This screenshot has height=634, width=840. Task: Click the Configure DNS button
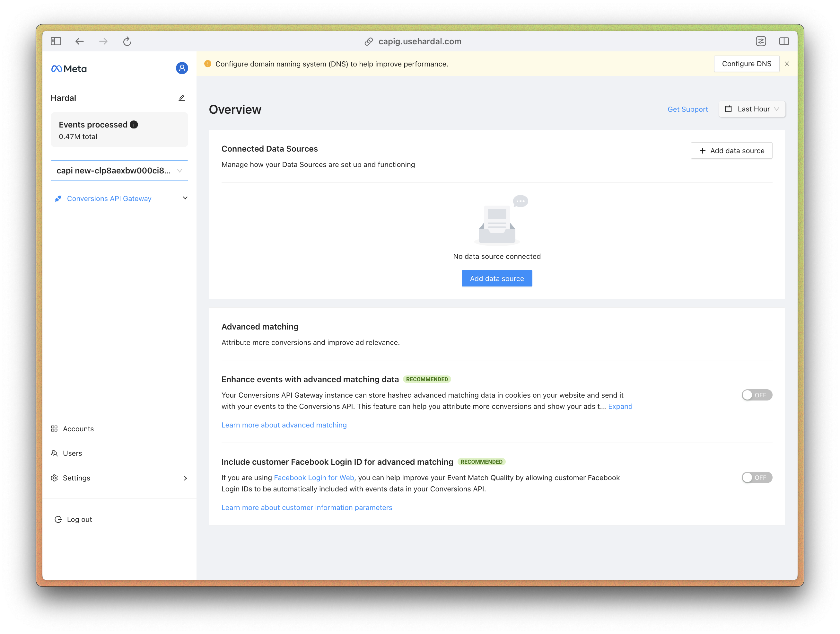pyautogui.click(x=746, y=64)
